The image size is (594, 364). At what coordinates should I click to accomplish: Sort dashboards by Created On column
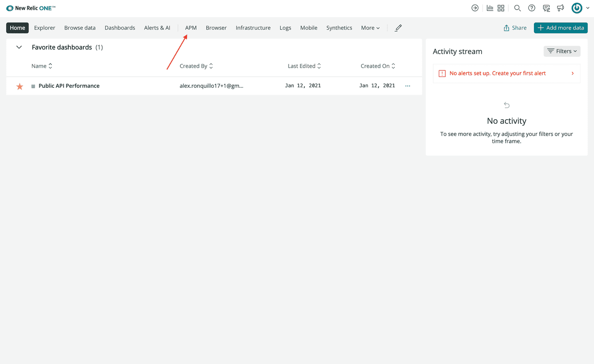coord(378,66)
